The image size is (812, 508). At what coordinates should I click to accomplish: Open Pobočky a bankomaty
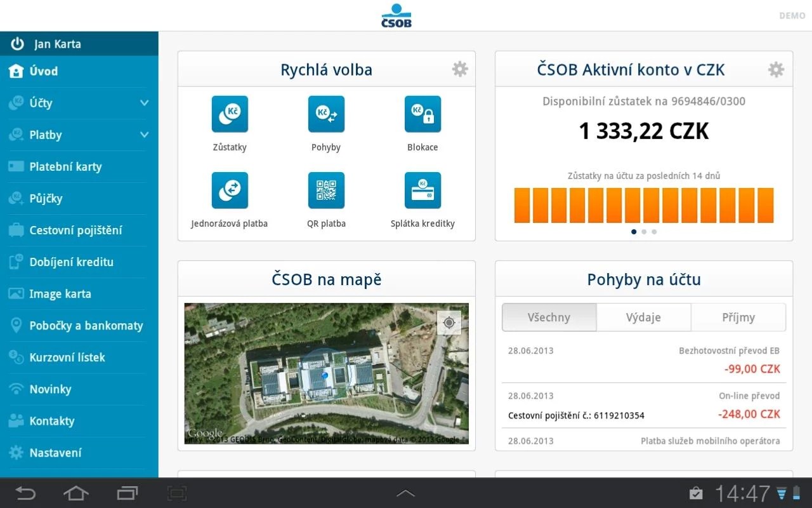click(x=79, y=325)
